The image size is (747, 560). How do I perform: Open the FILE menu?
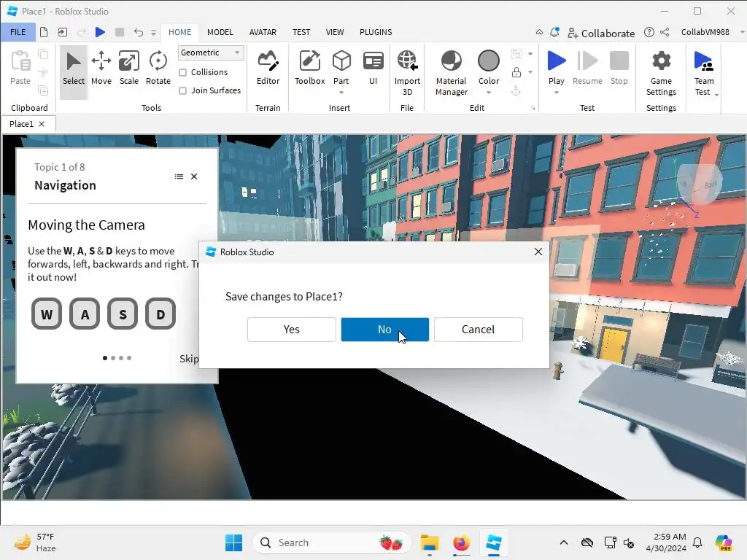click(x=18, y=32)
